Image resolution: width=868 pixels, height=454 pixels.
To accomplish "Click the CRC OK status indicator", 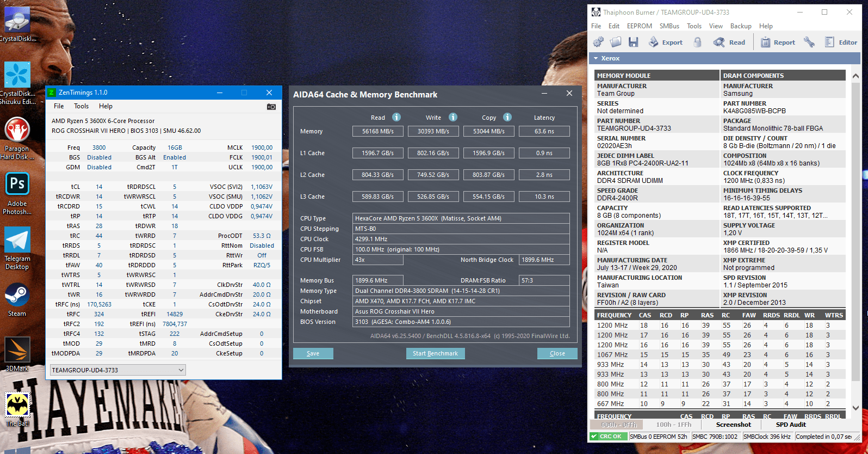I will pos(609,437).
